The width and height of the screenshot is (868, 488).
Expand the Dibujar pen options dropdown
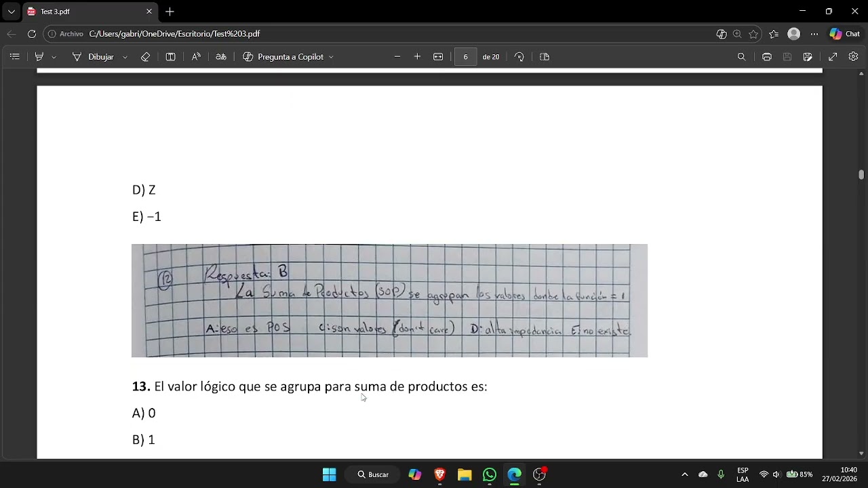pos(125,57)
